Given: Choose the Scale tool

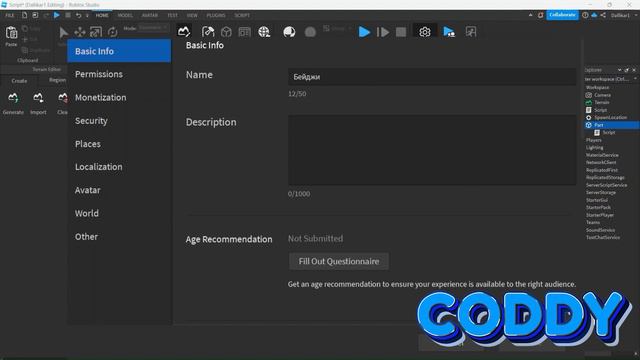Looking at the screenshot, I should (96, 32).
